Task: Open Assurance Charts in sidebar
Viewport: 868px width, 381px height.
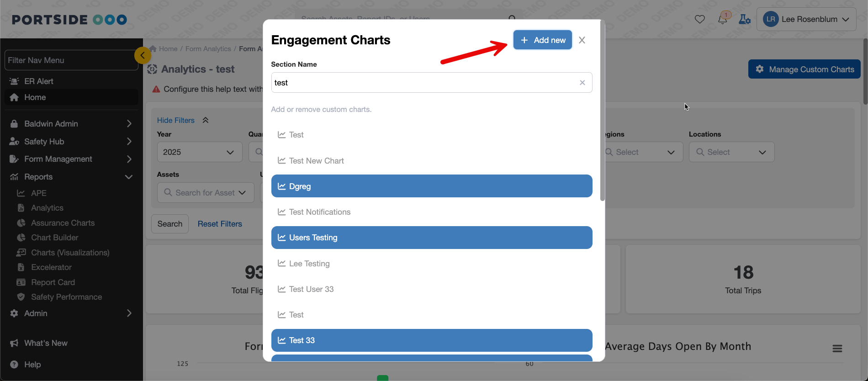Action: pyautogui.click(x=63, y=223)
